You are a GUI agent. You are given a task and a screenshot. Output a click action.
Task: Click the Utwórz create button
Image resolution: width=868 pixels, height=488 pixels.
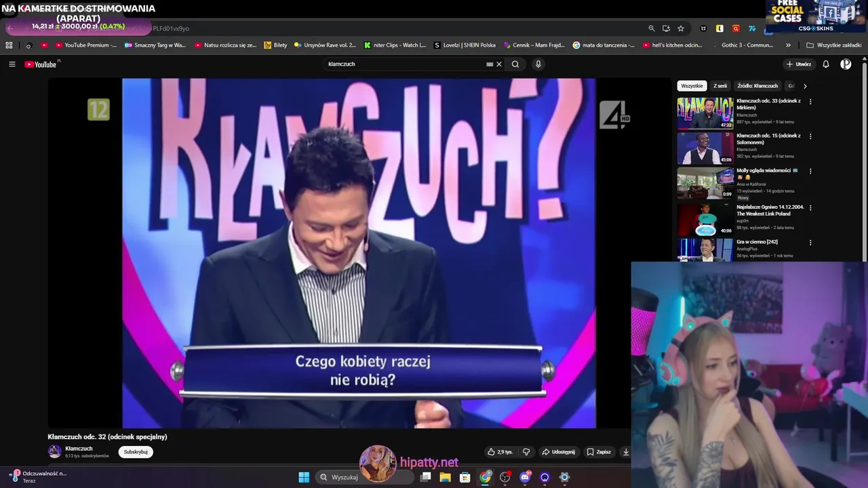(798, 64)
